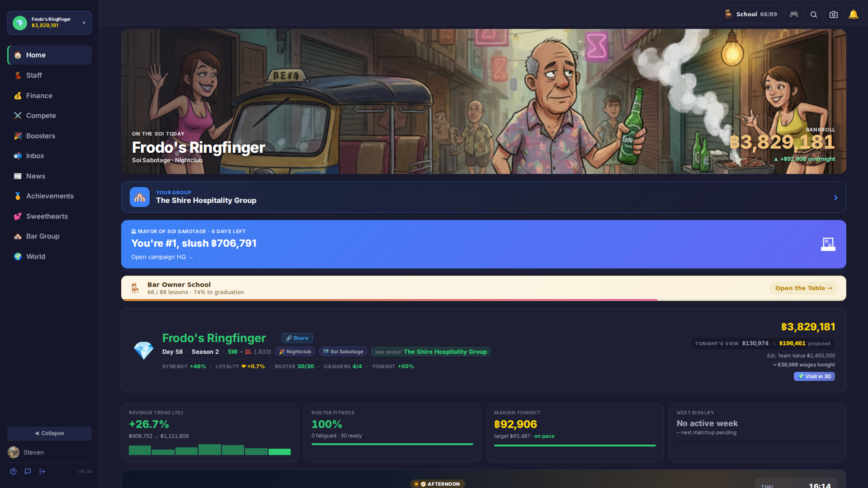Click the last revenue trend bar
Image resolution: width=868 pixels, height=488 pixels.
click(279, 452)
